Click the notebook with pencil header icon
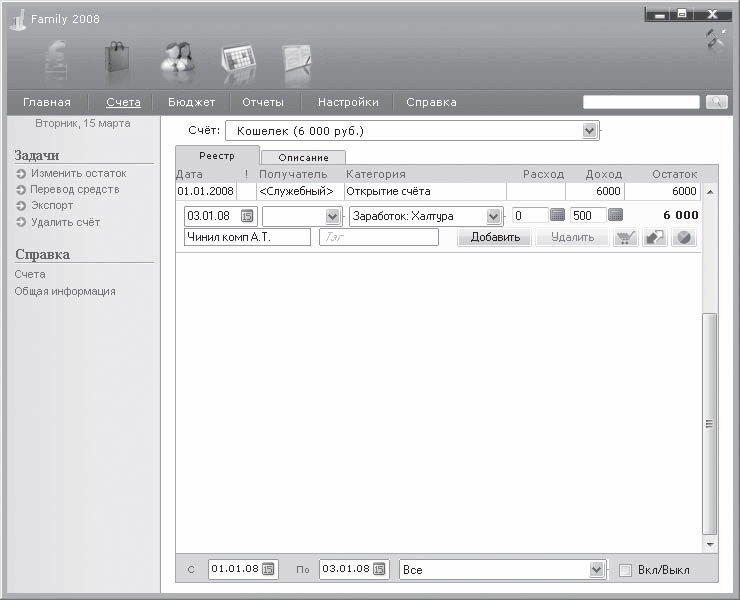740x600 pixels. click(x=297, y=62)
